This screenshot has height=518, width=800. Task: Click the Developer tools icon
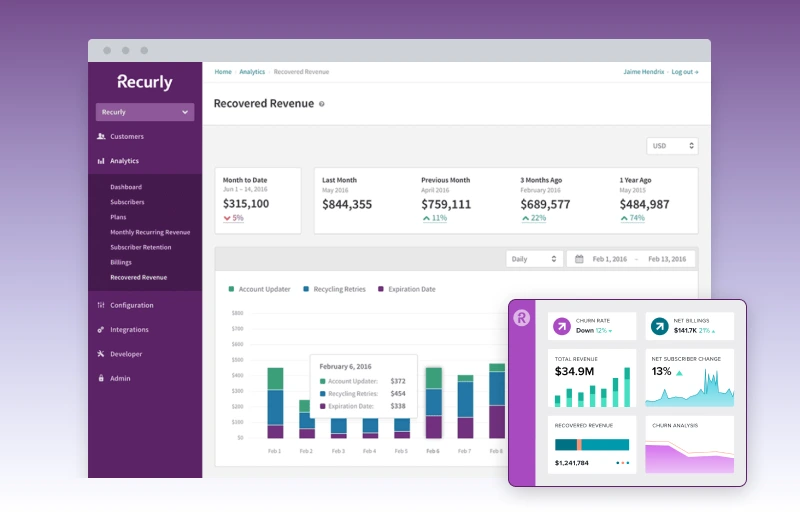[x=101, y=354]
